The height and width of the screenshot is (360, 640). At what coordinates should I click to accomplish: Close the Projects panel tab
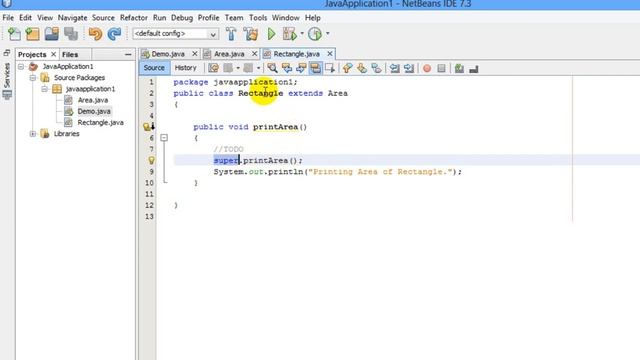(53, 54)
